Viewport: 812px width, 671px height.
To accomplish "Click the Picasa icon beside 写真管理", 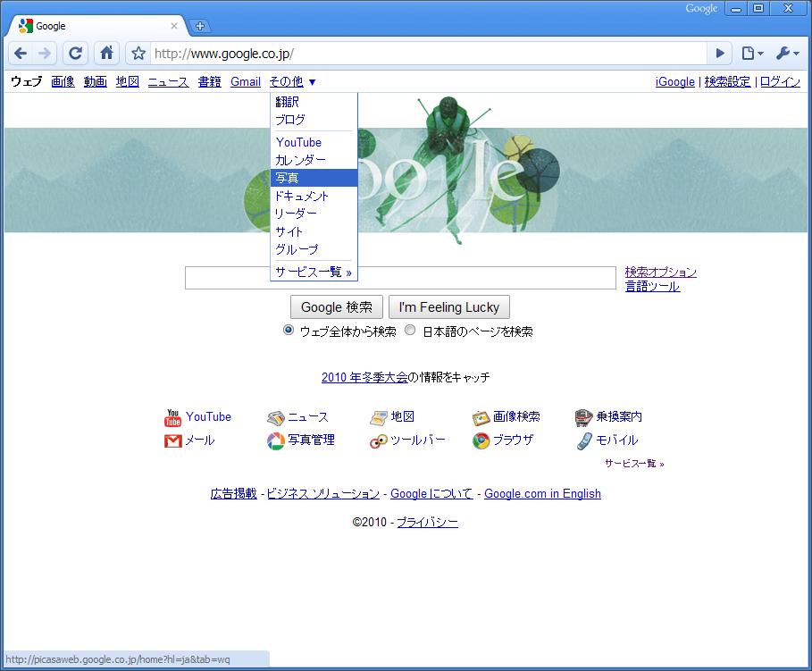I will [275, 441].
